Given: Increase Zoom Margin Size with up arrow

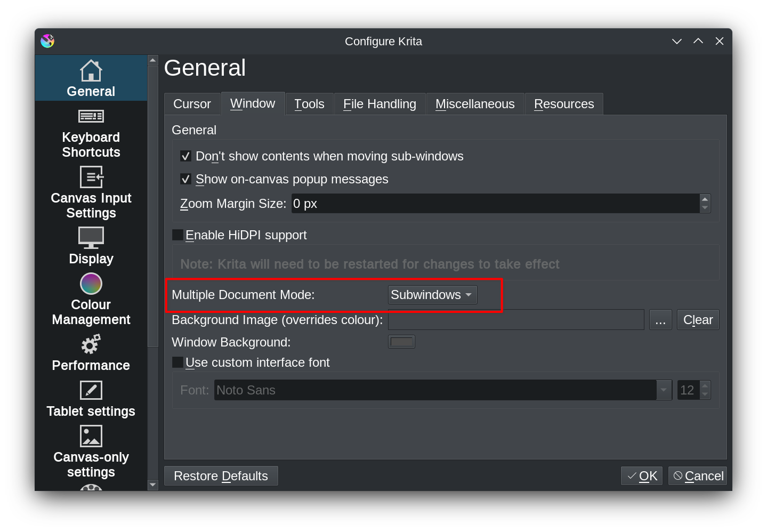Looking at the screenshot, I should click(x=705, y=199).
